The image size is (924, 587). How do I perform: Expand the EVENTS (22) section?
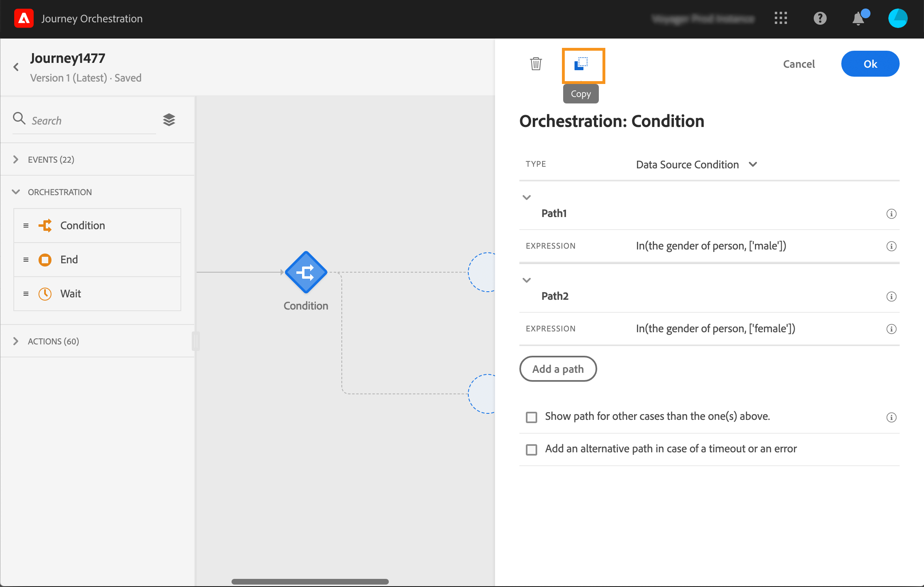point(16,159)
